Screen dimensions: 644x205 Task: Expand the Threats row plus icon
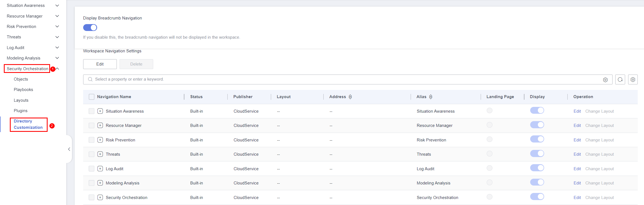pyautogui.click(x=100, y=154)
